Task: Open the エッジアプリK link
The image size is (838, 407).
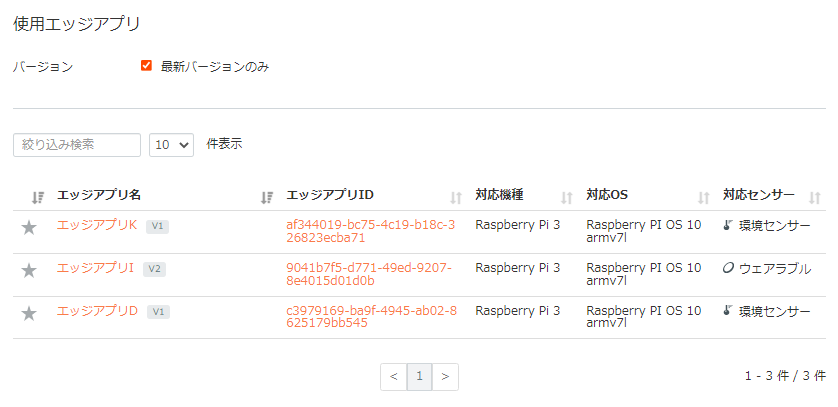Action: (x=97, y=225)
